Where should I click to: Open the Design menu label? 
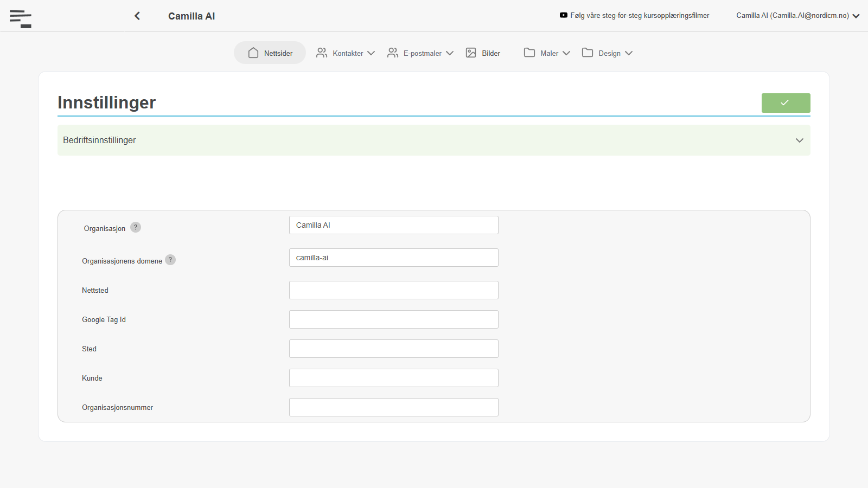[610, 53]
